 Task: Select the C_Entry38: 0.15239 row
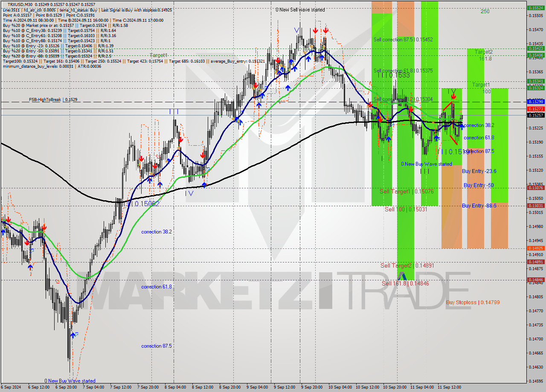tap(59, 30)
